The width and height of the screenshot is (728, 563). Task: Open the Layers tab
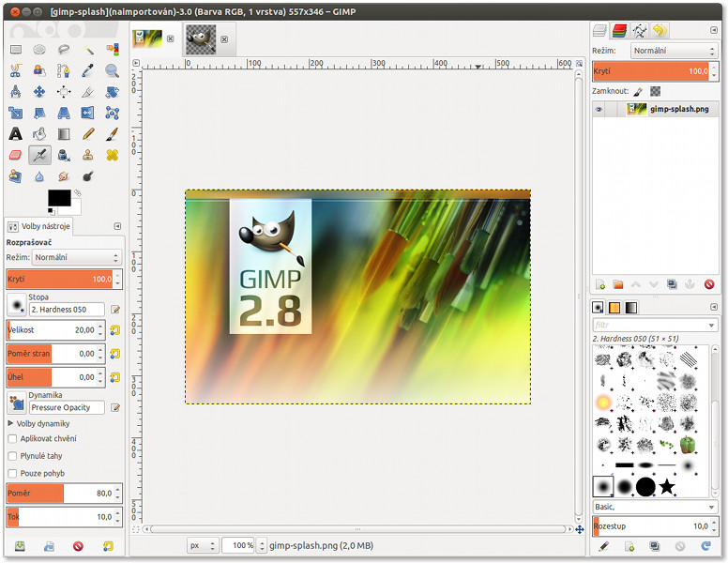coord(599,31)
